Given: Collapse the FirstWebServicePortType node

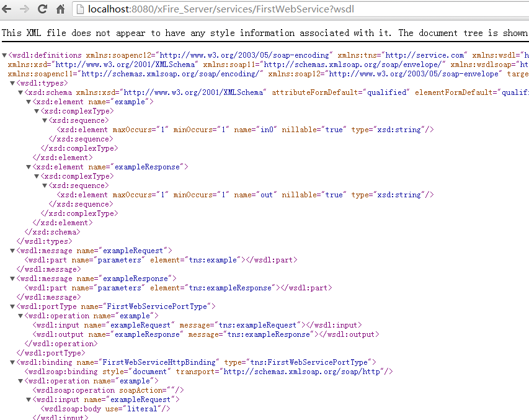Looking at the screenshot, I should [12, 306].
